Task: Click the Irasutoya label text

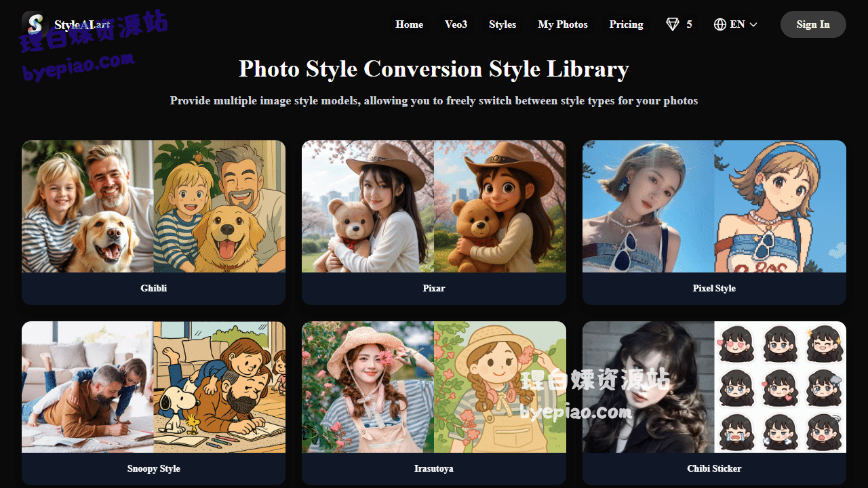Action: [x=434, y=468]
